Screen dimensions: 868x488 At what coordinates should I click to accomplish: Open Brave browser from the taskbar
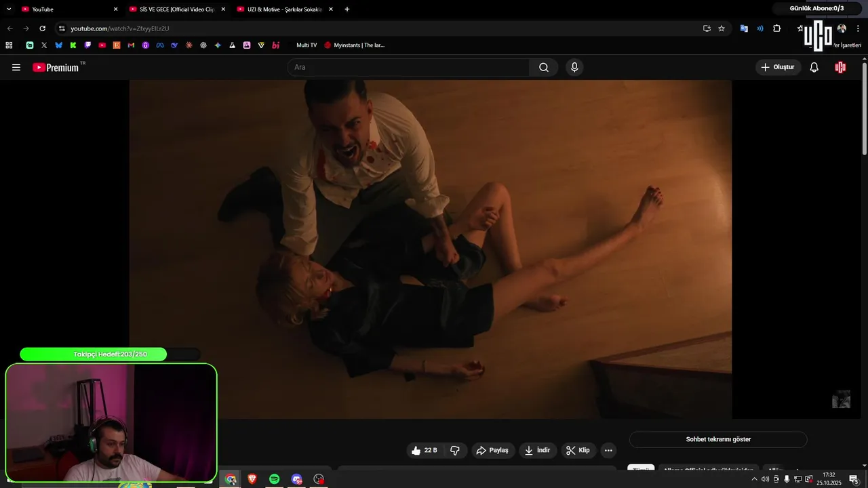tap(252, 479)
